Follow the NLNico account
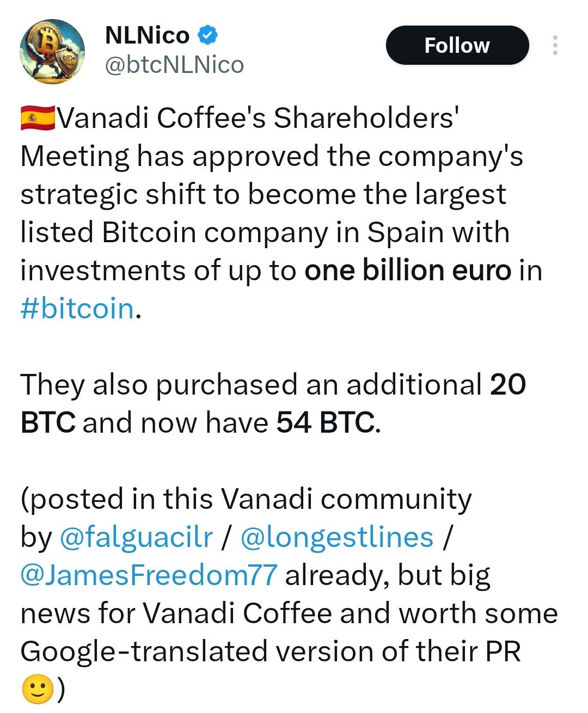 coord(457,45)
